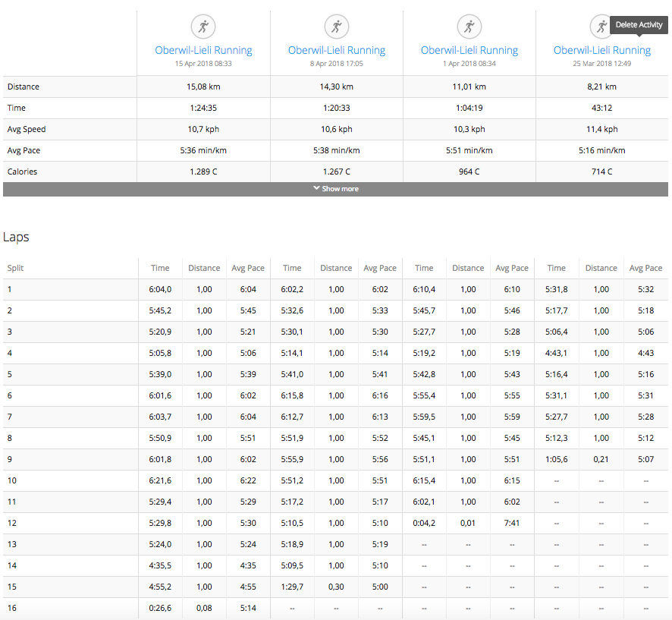Click lap time 6:15,8 in split 6
Screen dimensions: 672x620
tap(292, 395)
